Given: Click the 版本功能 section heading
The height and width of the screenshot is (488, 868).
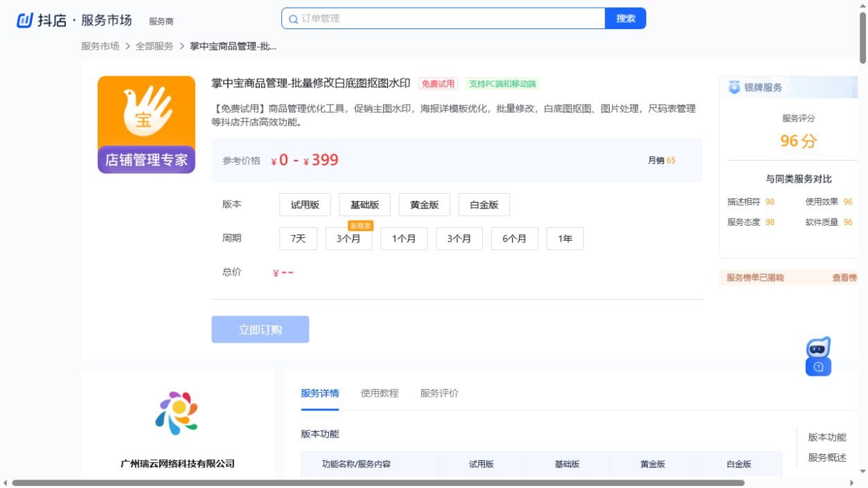Looking at the screenshot, I should point(320,434).
